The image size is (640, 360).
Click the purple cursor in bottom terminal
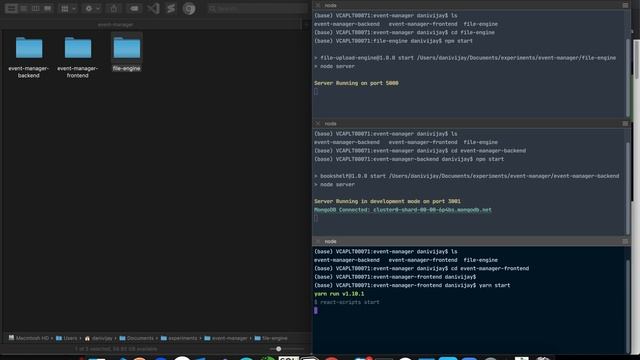(316, 311)
